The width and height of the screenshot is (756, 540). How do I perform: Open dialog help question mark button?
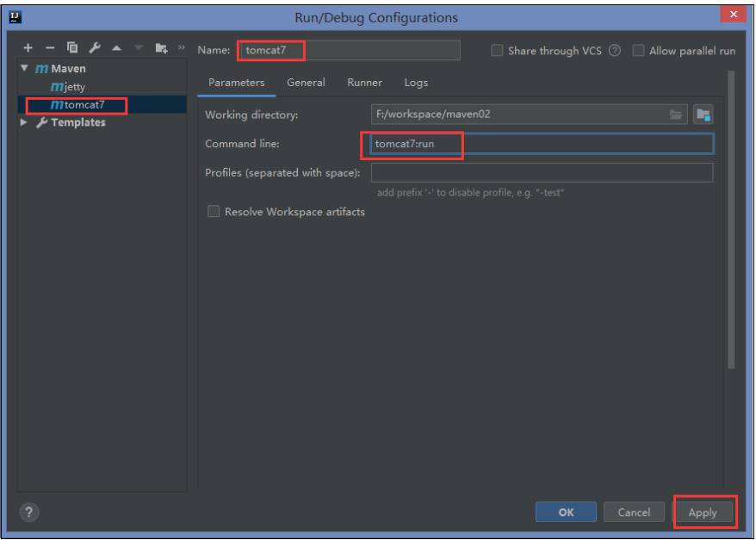point(29,512)
